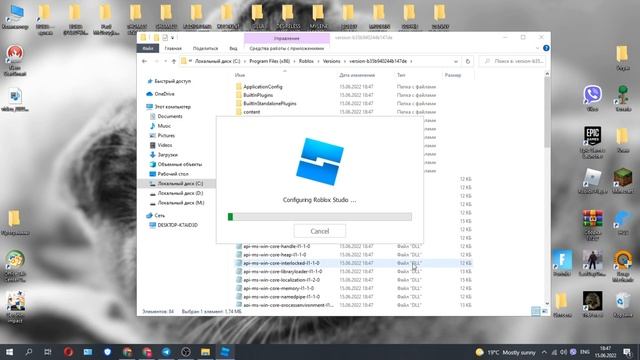Open Documents in navigation pane
This screenshot has height=360, width=640.
point(170,116)
